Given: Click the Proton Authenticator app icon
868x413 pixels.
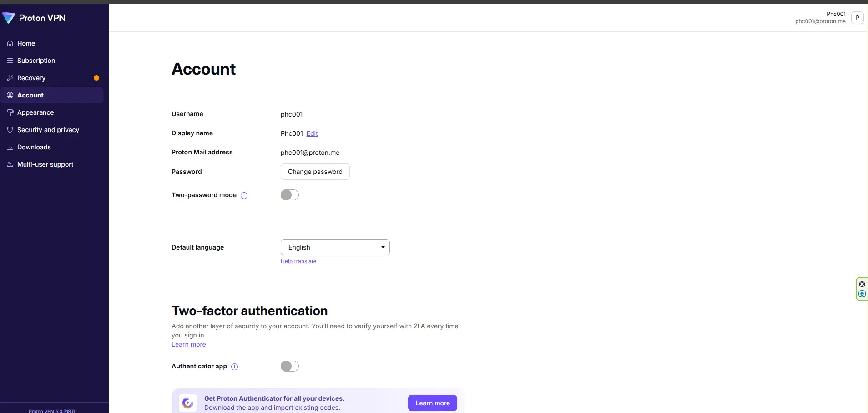Looking at the screenshot, I should click(x=188, y=403).
